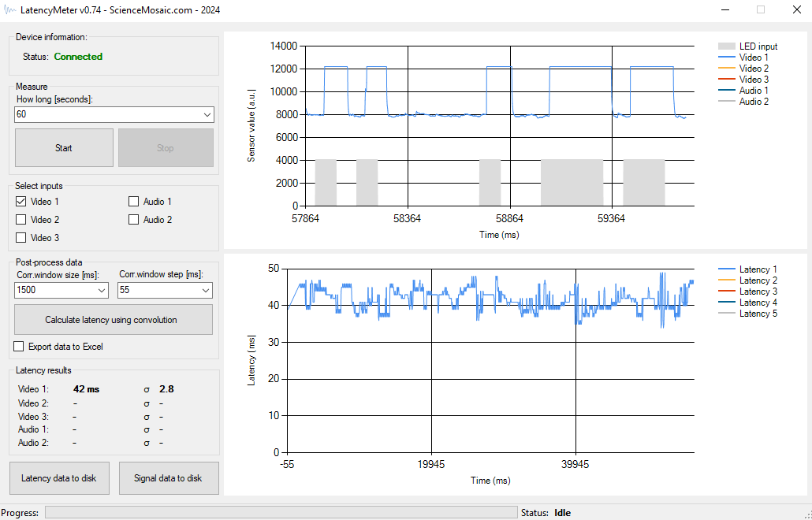Viewport: 812px width, 520px height.
Task: Enable the Video 2 input checkbox
Action: tap(20, 219)
